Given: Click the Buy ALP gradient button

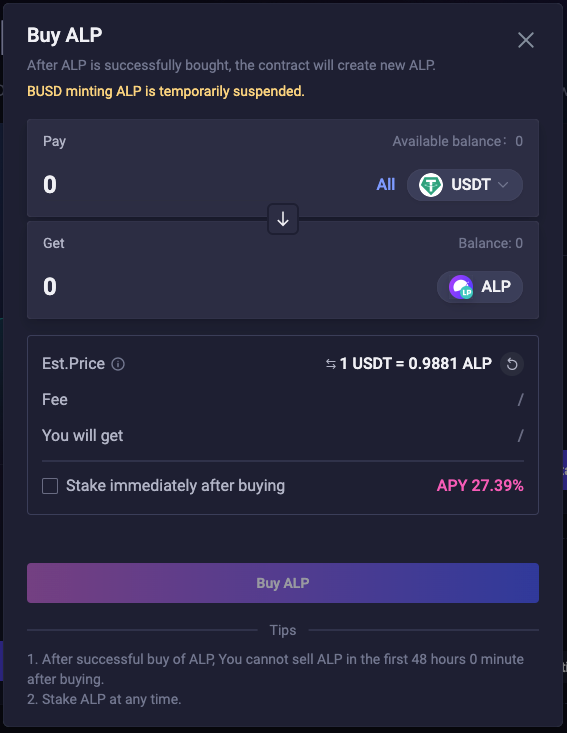Looking at the screenshot, I should [283, 583].
